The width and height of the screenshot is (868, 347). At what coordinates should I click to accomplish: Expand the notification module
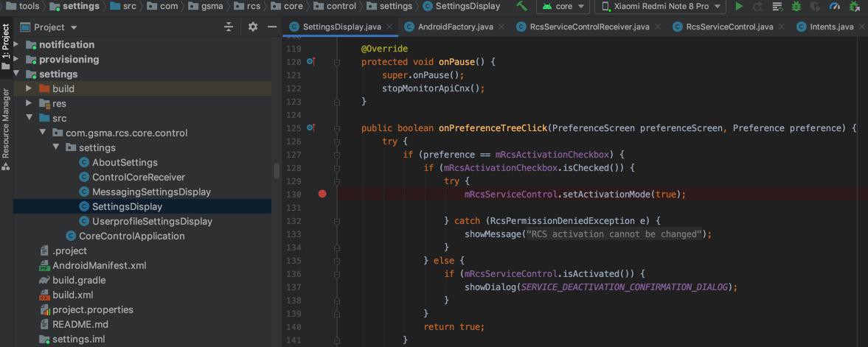point(17,44)
